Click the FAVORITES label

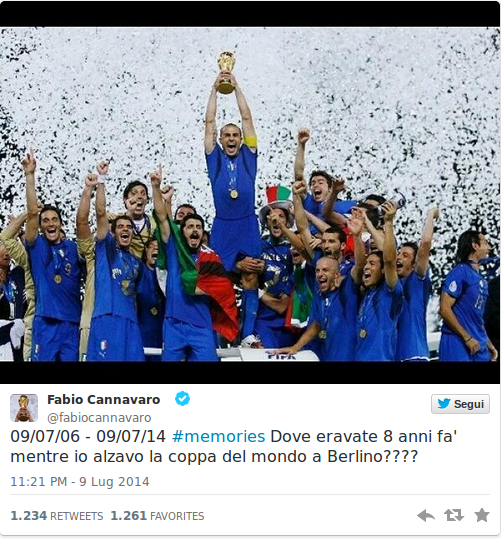177,516
